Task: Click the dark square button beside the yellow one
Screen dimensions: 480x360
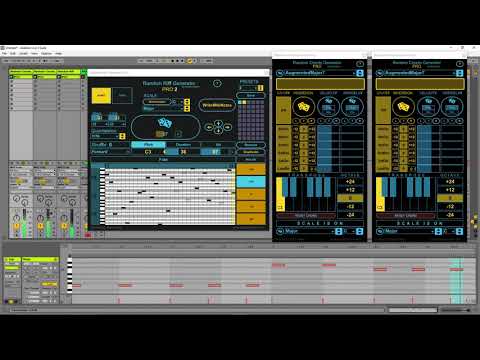Action: (122, 96)
